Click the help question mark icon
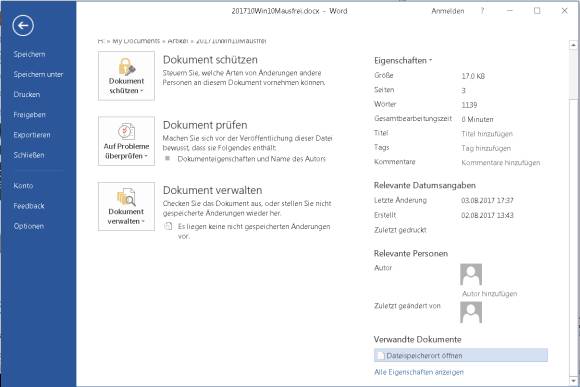Image resolution: width=580 pixels, height=387 pixels. [x=482, y=11]
